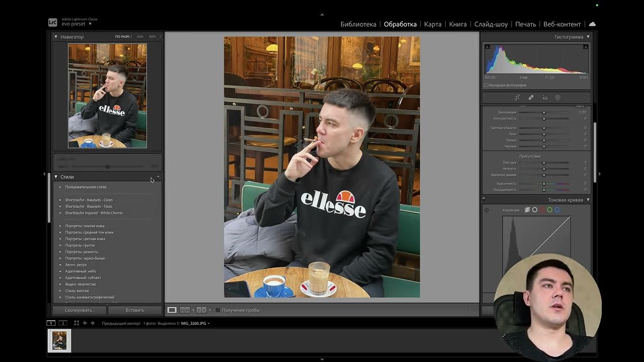Open the Слайд-шоу module
Screen dimensions: 644x362
491,24
